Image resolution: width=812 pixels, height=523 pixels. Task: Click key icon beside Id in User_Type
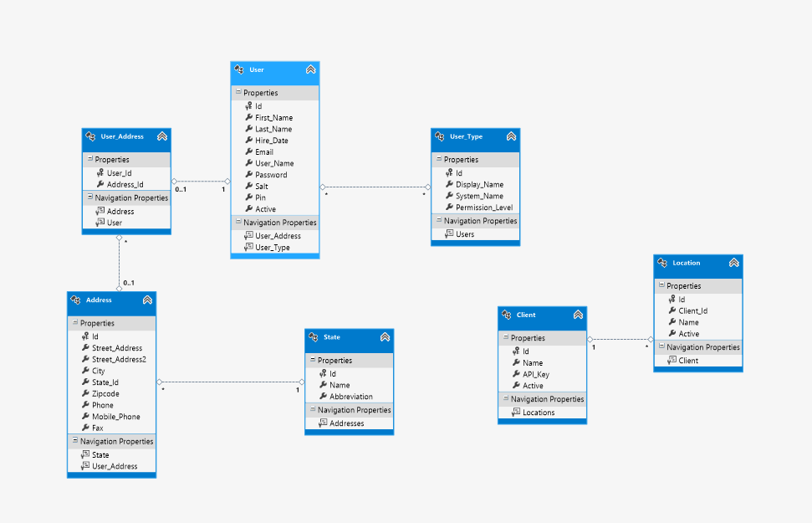point(449,172)
